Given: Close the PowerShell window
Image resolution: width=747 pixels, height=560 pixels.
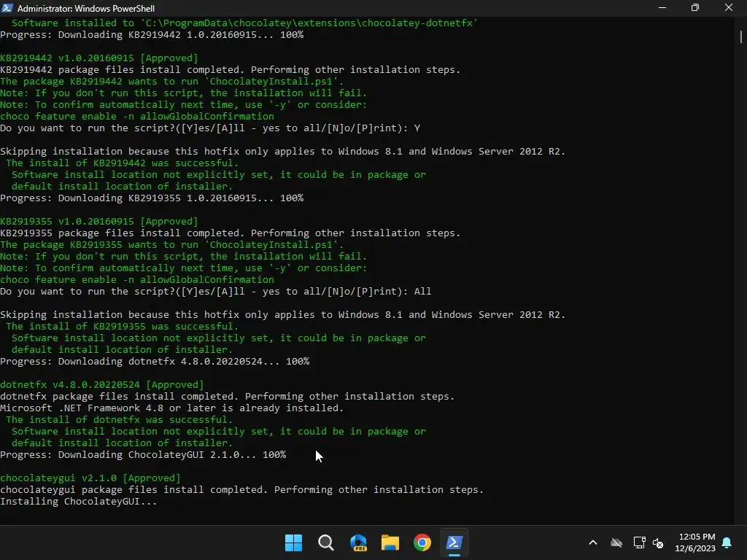Looking at the screenshot, I should click(x=729, y=7).
